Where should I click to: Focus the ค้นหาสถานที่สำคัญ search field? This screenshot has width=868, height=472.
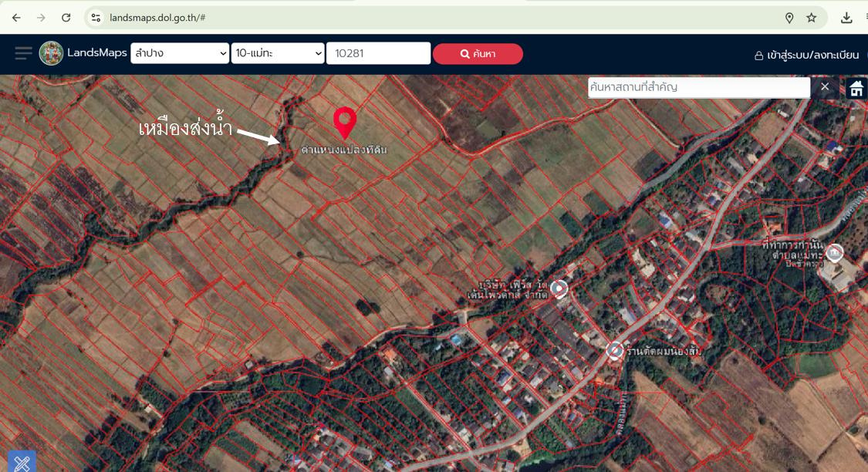(x=699, y=87)
